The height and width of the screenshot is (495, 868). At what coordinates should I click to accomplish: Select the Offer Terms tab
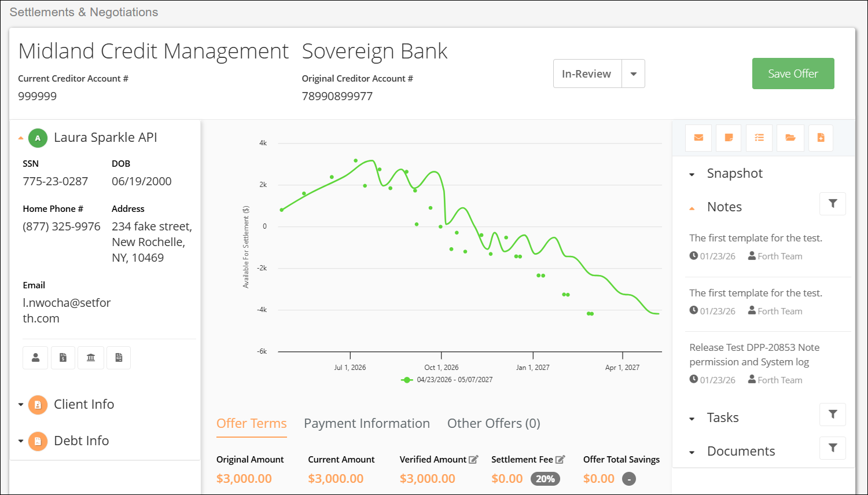(x=252, y=424)
